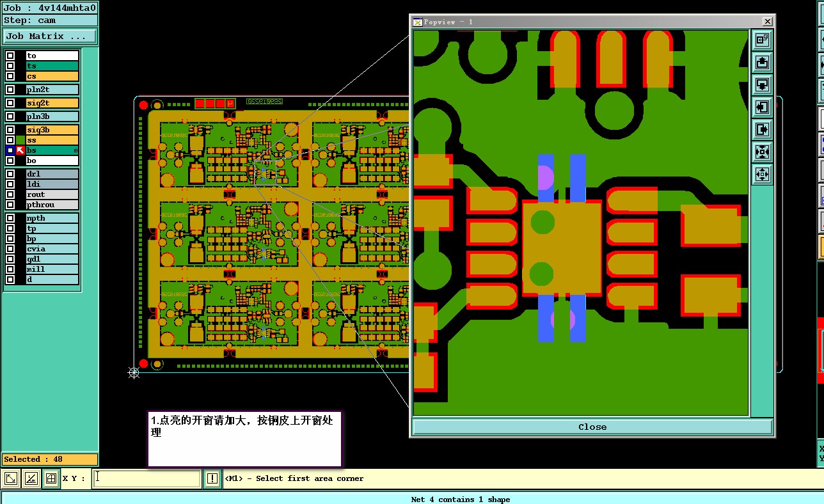Toggle the drl layer checkbox

[x=10, y=174]
